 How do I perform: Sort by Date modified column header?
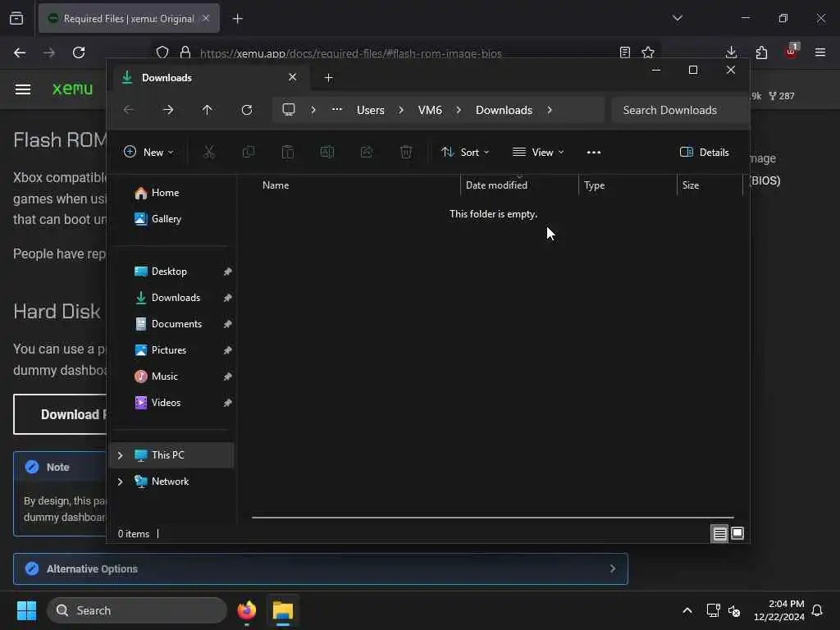point(496,185)
